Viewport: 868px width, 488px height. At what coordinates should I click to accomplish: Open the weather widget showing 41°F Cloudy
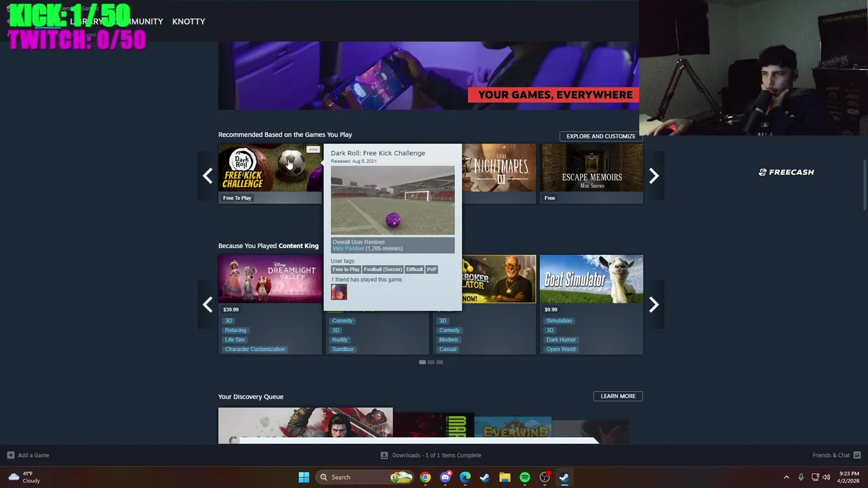point(24,477)
